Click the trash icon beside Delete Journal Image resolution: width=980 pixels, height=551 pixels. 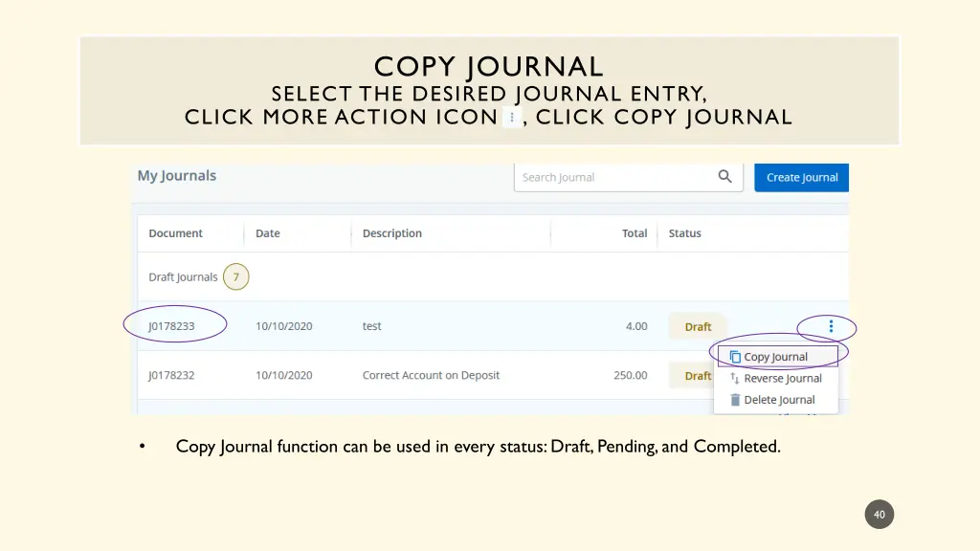point(734,399)
